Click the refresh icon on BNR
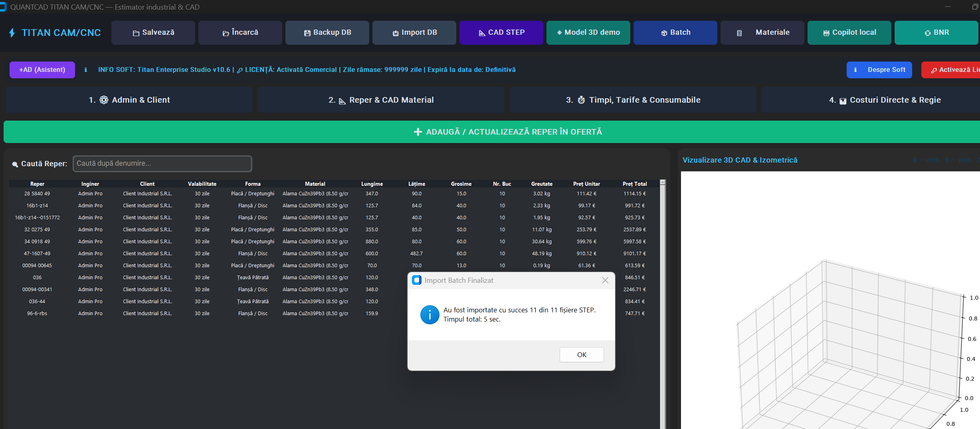Viewport: 980px width, 429px height. pos(928,33)
